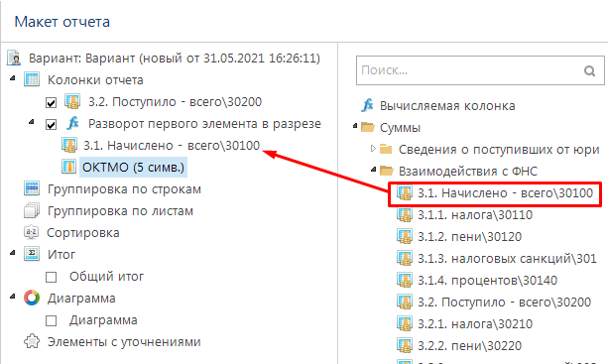Select 3.1. Начислено - всего\30100 in right list
Image resolution: width=608 pixels, height=364 pixels.
pos(505,193)
